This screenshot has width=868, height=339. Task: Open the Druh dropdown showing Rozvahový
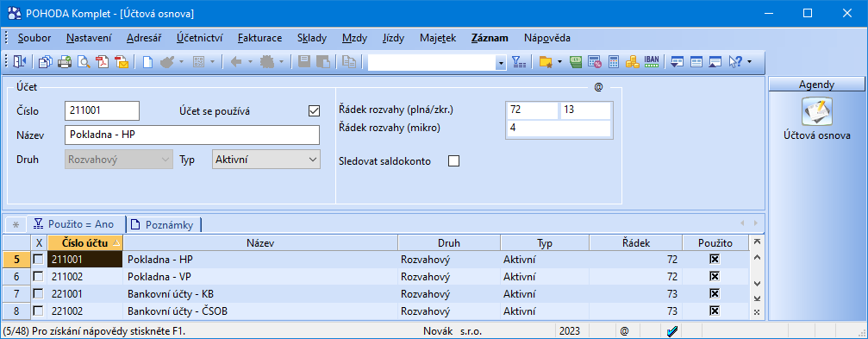click(x=119, y=160)
